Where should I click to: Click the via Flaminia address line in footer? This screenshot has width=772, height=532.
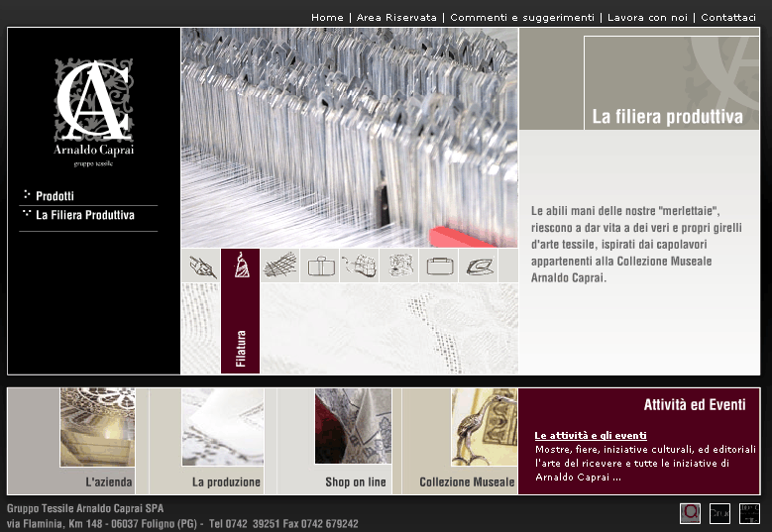click(182, 524)
